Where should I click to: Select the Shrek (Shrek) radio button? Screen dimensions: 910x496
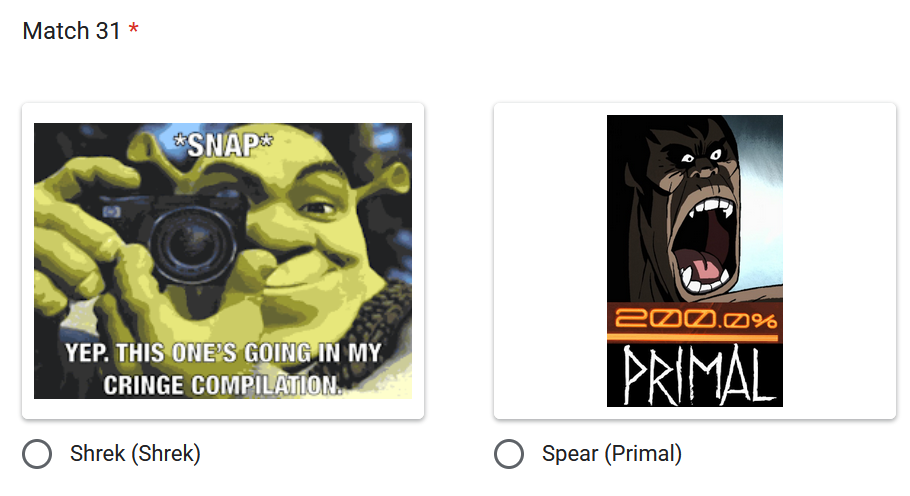pos(37,454)
